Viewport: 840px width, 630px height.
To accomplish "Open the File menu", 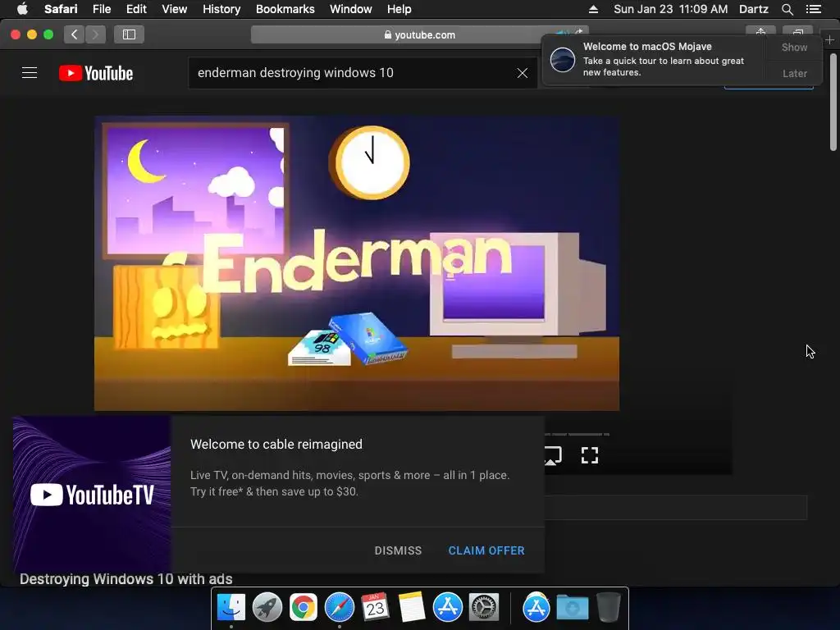I will click(x=101, y=9).
